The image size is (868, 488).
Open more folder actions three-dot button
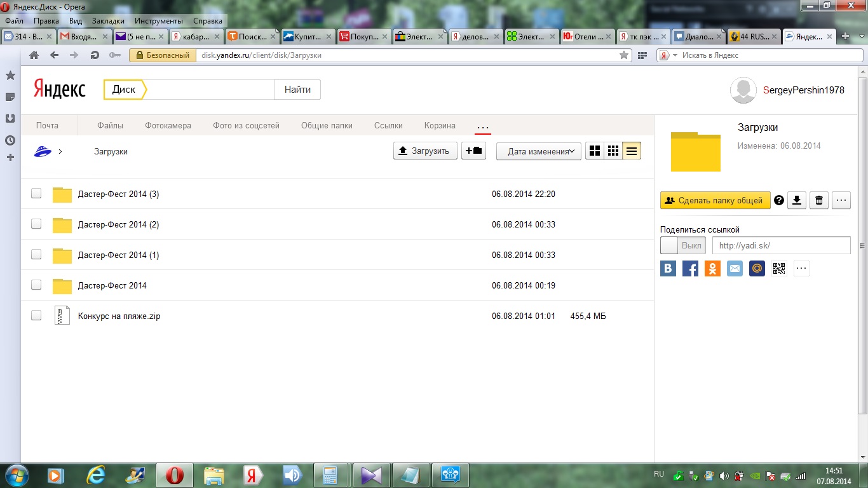841,201
